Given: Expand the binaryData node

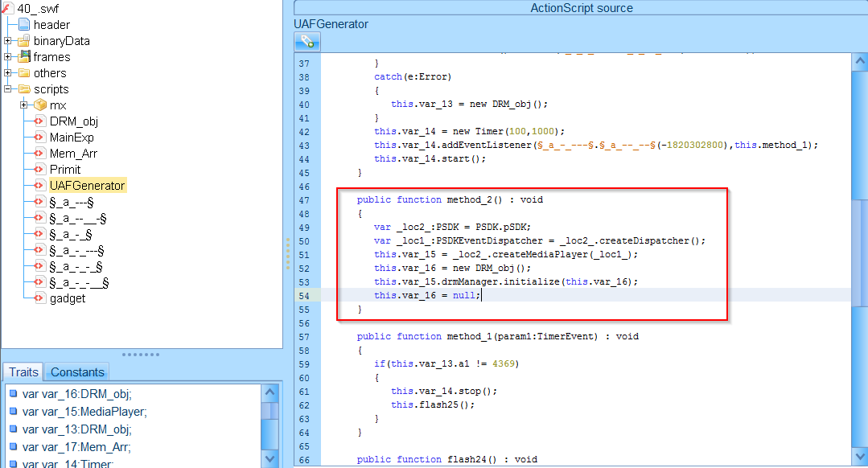Looking at the screenshot, I should [8, 41].
